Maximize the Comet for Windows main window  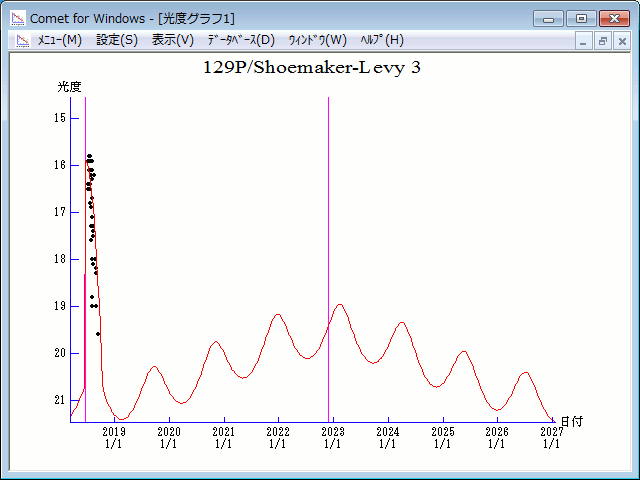pyautogui.click(x=580, y=18)
